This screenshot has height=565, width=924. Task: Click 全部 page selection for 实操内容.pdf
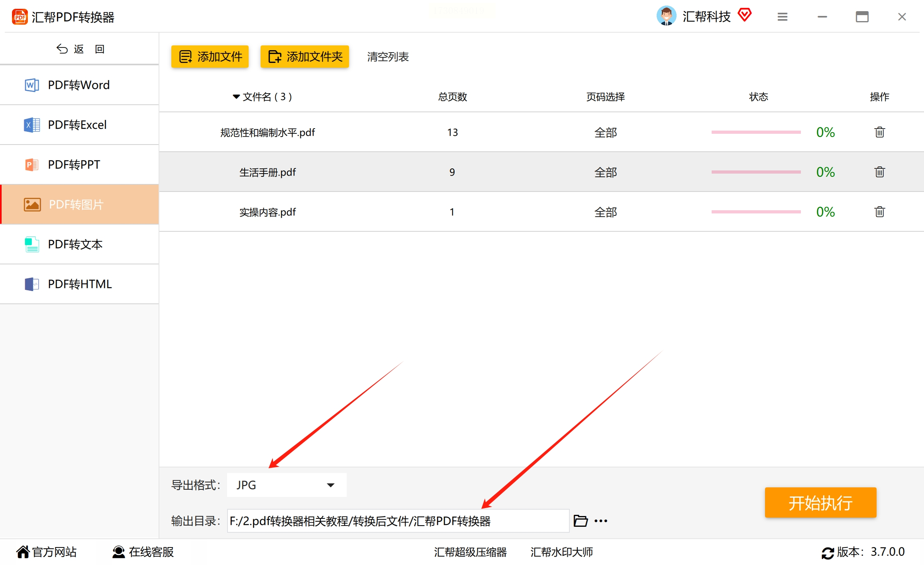point(606,212)
